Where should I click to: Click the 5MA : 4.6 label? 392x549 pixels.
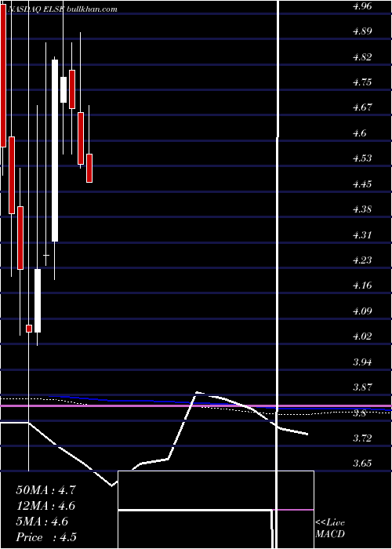(42, 522)
